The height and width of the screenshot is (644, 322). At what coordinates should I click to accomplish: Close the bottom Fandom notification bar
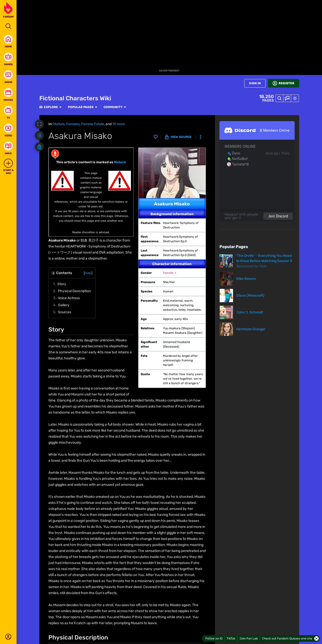click(316, 638)
